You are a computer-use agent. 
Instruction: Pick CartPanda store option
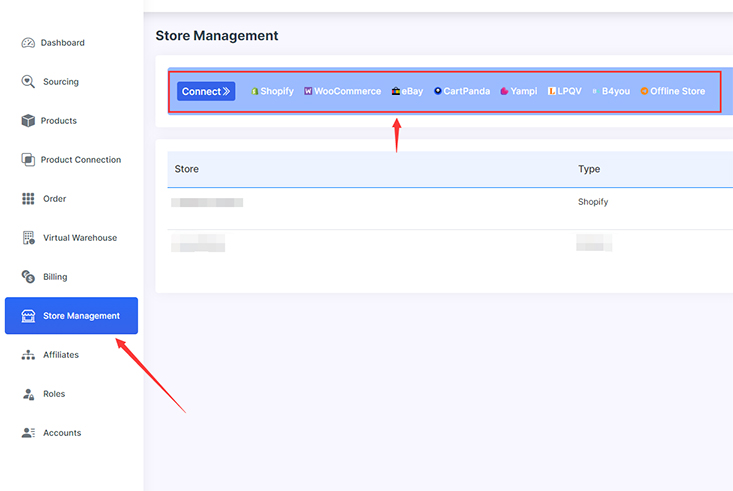(462, 91)
